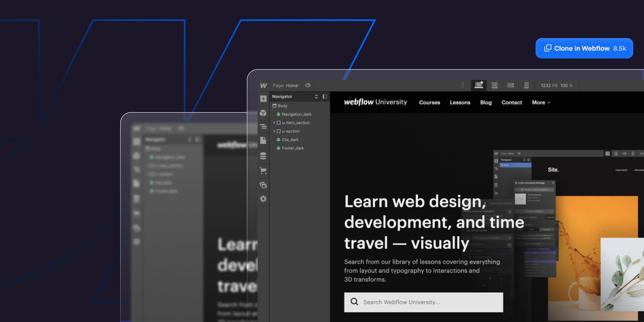This screenshot has height=322, width=644.
Task: Switch to mobile portrait breakpoint
Action: pyautogui.click(x=526, y=85)
